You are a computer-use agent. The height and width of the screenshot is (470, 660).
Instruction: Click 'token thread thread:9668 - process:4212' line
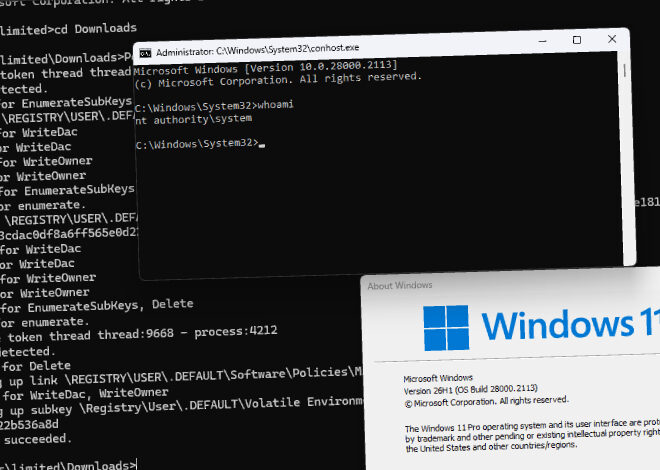click(142, 334)
